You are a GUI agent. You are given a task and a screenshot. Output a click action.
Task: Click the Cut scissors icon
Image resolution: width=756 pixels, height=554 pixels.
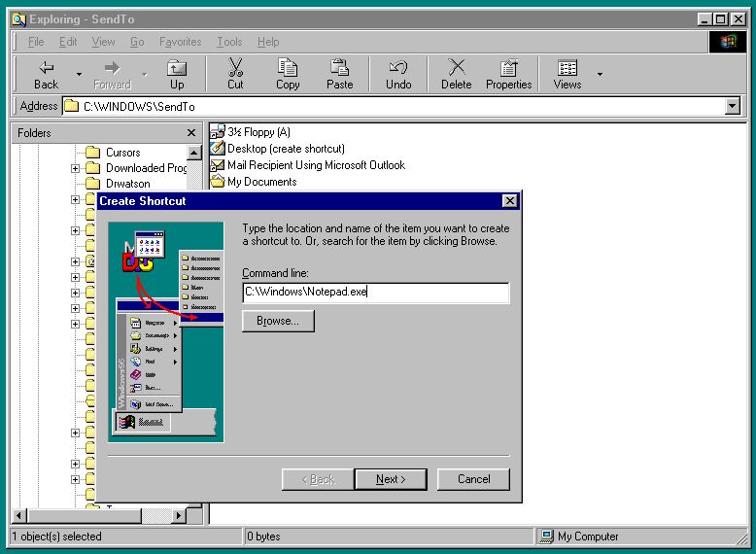click(x=235, y=74)
